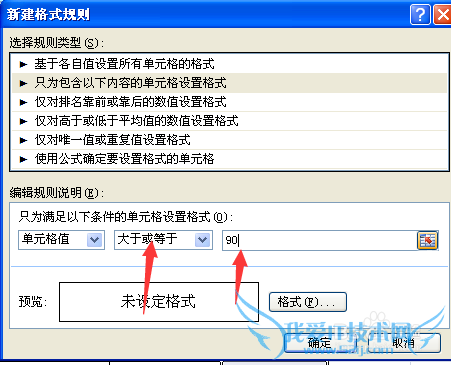Pick rule 使用公式确定要设置格式的单元格

[x=229, y=159]
